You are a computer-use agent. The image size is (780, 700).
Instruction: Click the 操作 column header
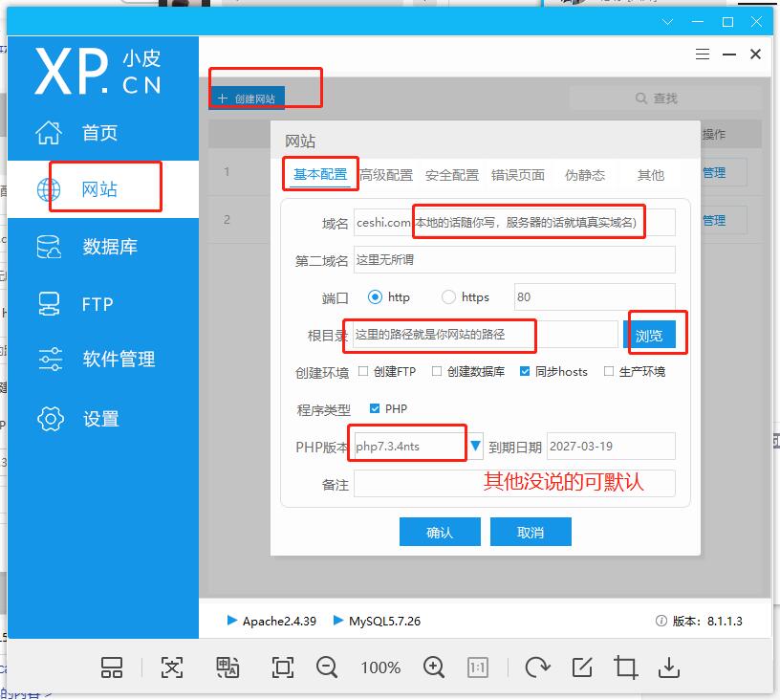tap(714, 134)
